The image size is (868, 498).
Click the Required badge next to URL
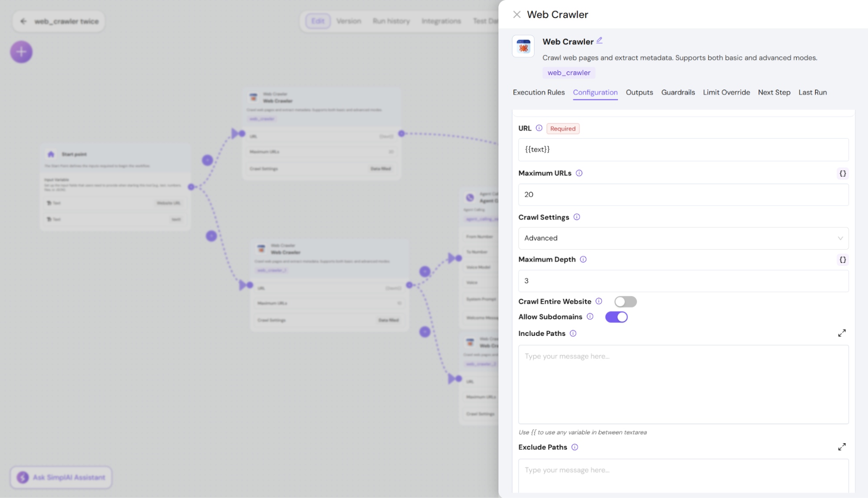(563, 129)
